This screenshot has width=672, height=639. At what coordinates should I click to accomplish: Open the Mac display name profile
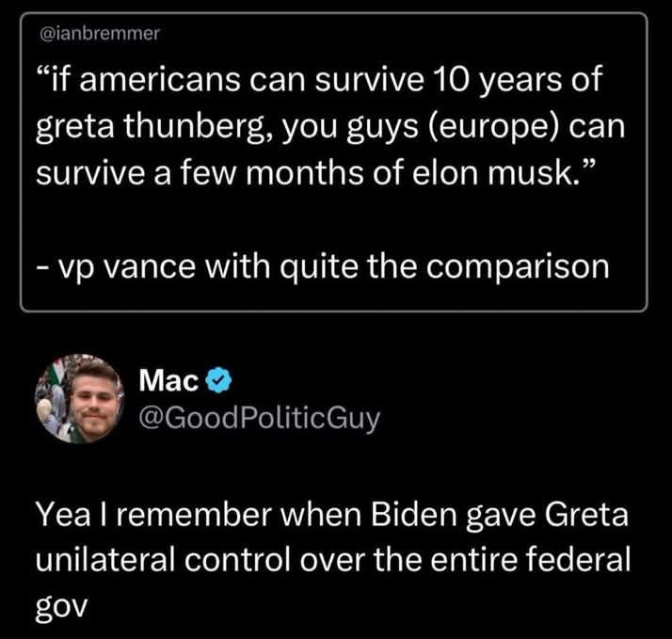168,380
